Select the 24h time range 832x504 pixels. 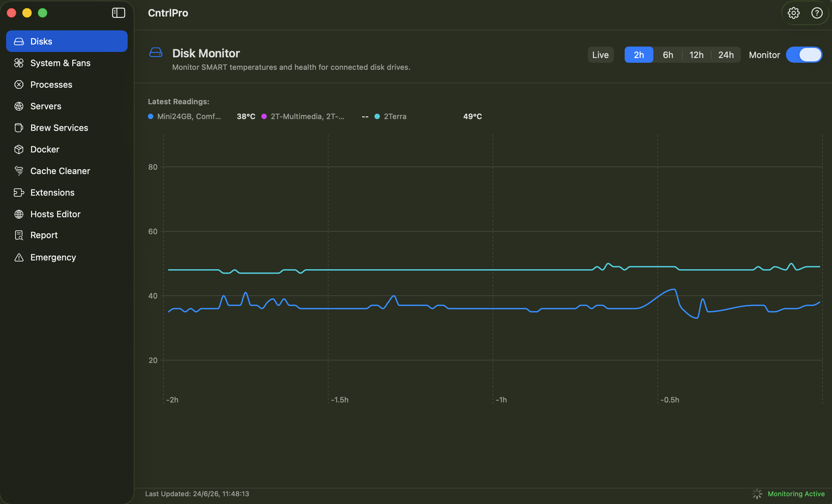(x=726, y=55)
